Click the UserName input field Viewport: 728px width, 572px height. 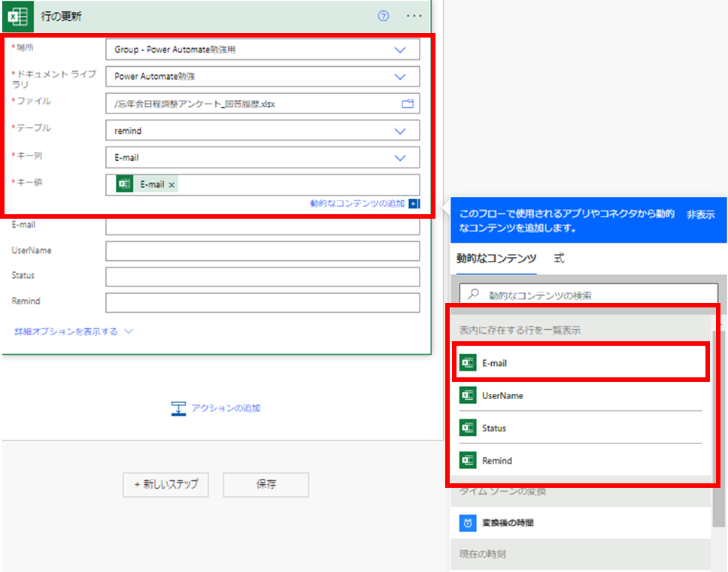[x=262, y=251]
